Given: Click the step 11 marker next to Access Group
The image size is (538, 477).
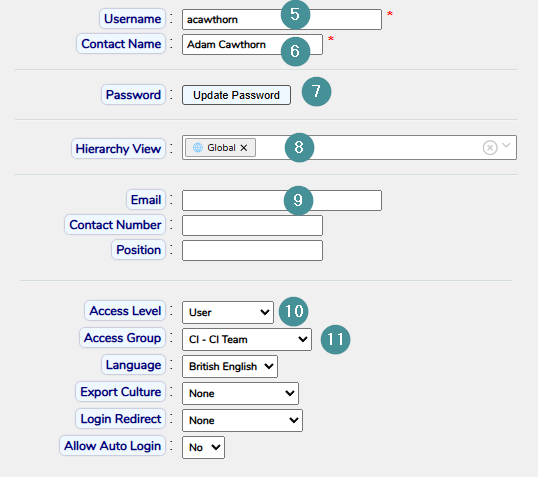Looking at the screenshot, I should (x=336, y=340).
